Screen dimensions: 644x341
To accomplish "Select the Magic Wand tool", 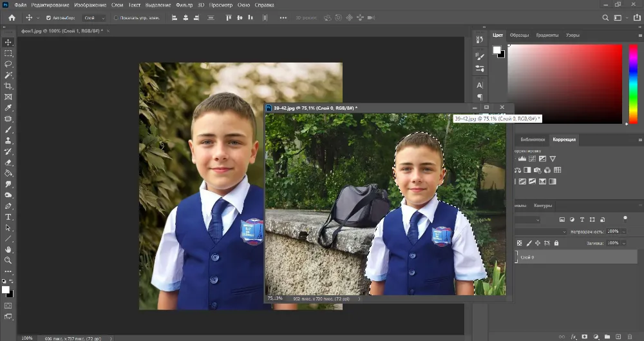I will coord(8,75).
